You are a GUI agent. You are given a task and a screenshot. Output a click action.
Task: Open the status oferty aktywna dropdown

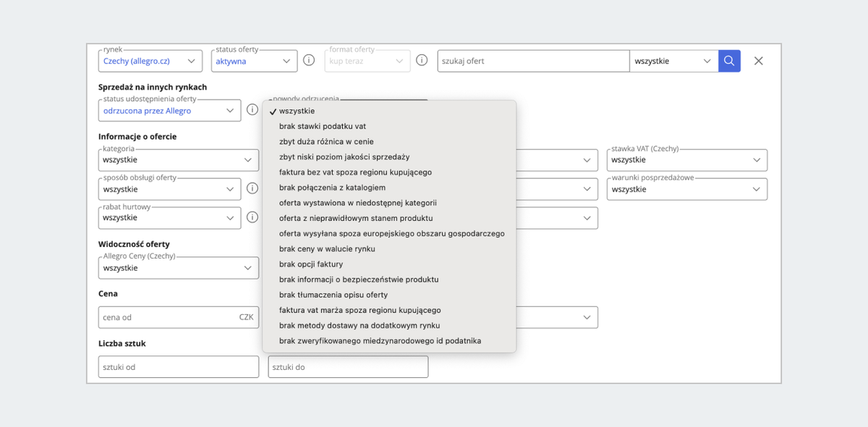[x=254, y=61]
